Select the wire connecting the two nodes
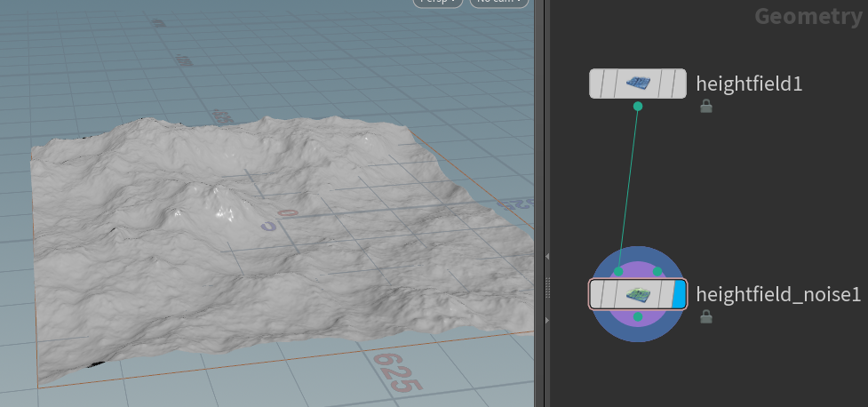 tap(628, 188)
